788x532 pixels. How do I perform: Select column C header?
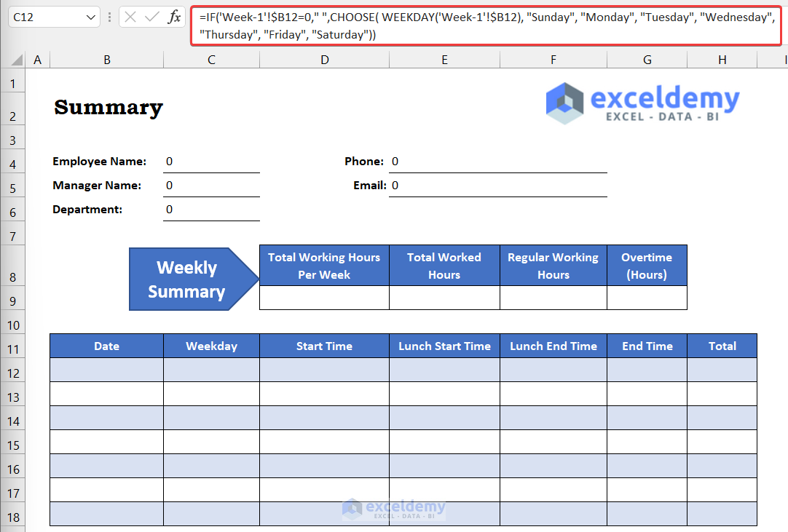point(212,60)
